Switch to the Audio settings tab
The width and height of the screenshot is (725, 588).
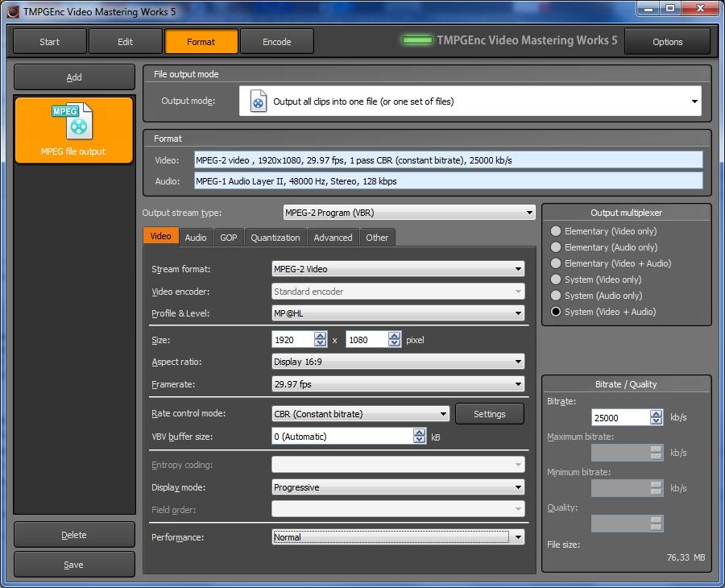coord(196,238)
